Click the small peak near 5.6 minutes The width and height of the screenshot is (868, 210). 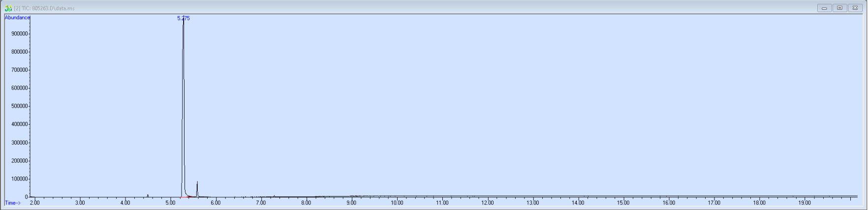pos(197,189)
